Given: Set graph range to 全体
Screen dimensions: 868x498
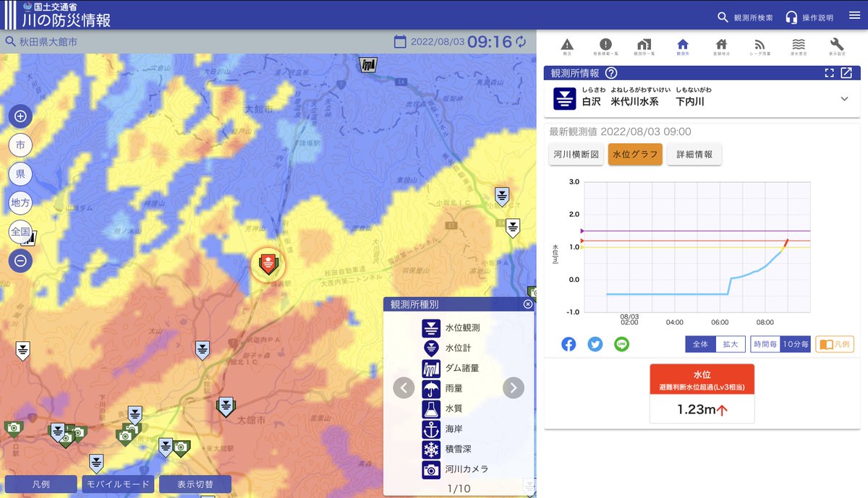Looking at the screenshot, I should pyautogui.click(x=700, y=345).
